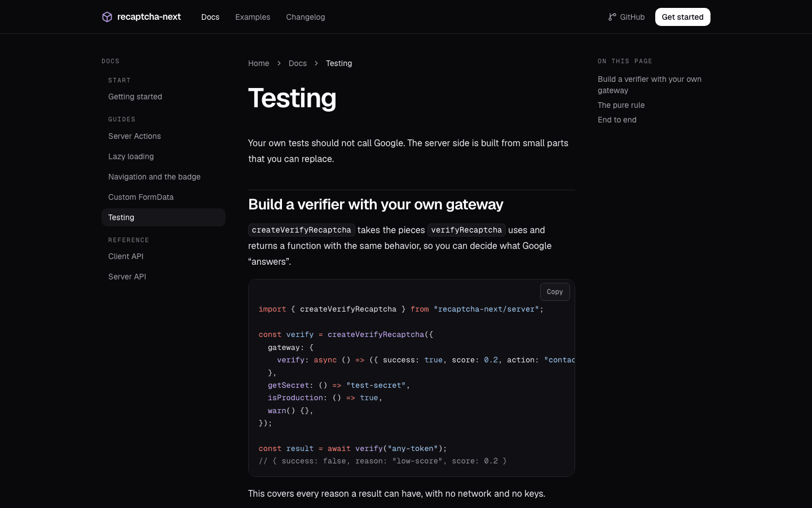
Task: Click the Testing breadcrumb text
Action: coord(339,63)
